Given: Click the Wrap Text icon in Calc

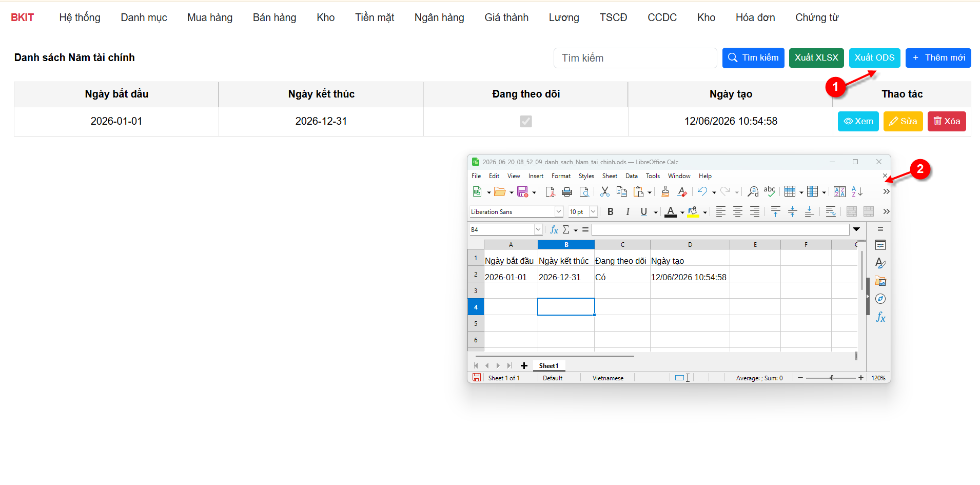Looking at the screenshot, I should pyautogui.click(x=831, y=212).
